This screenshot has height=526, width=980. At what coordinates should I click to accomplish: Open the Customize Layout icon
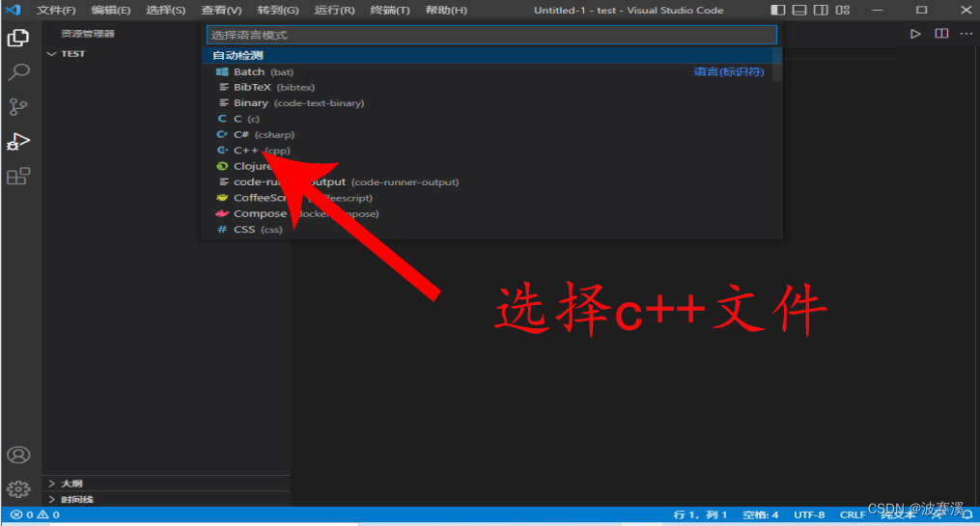click(843, 10)
